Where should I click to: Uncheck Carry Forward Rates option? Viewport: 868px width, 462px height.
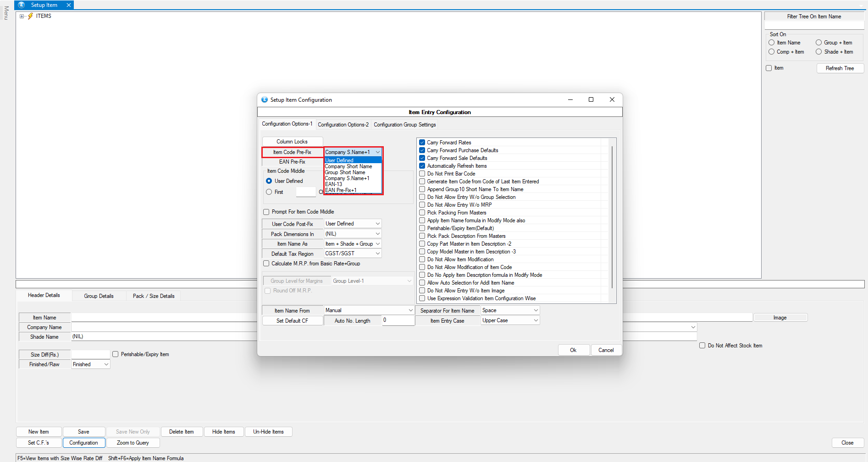click(x=422, y=143)
